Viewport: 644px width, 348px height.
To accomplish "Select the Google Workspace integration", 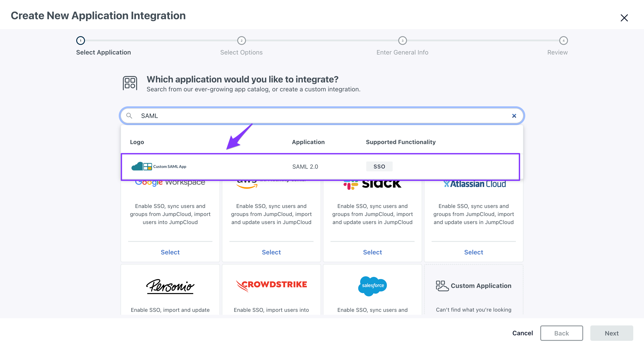I will pyautogui.click(x=170, y=252).
